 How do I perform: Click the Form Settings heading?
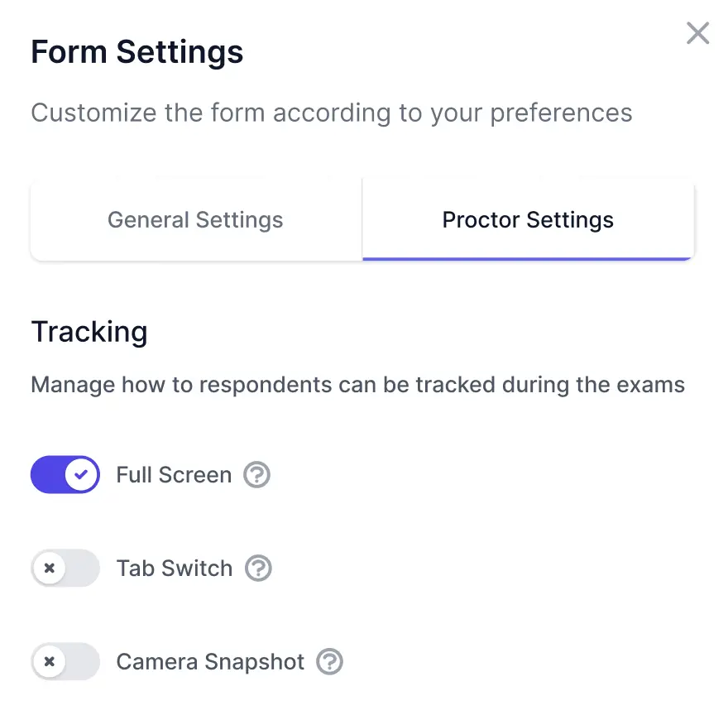(136, 51)
